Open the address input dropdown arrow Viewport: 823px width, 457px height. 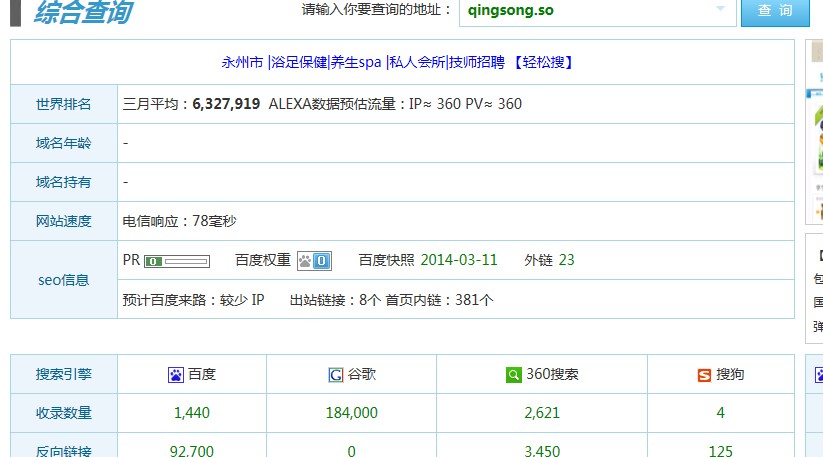tap(720, 8)
